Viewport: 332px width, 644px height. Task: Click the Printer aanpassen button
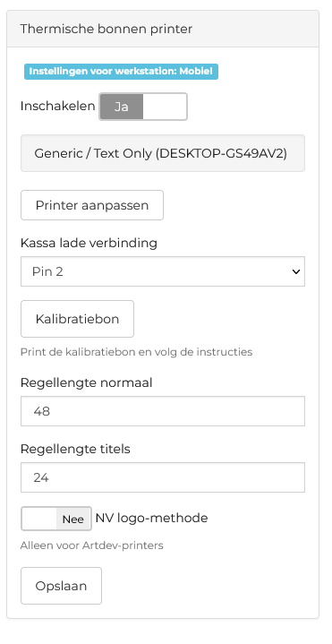pyautogui.click(x=92, y=205)
